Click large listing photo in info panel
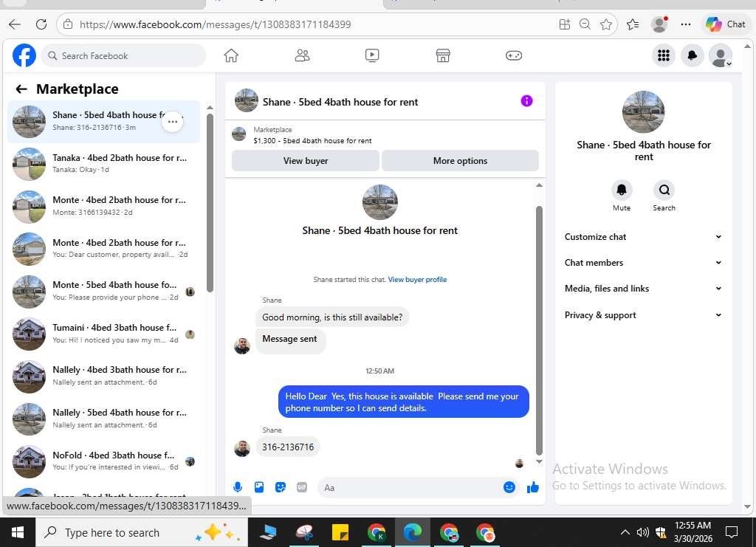The width and height of the screenshot is (756, 547). coord(643,111)
